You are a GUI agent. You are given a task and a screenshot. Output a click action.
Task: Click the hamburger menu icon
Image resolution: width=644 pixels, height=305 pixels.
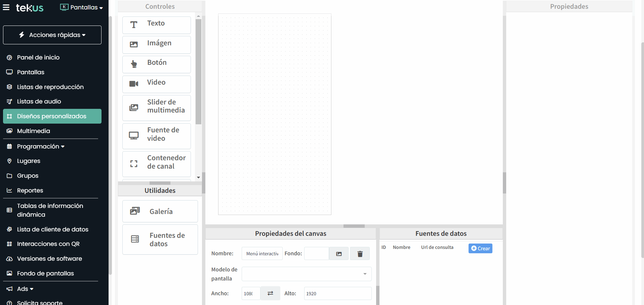(6, 7)
